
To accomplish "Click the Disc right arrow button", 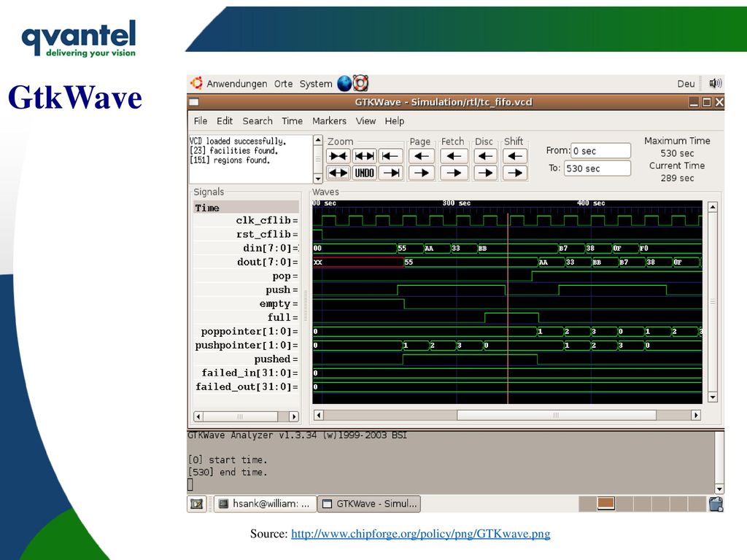I will 485,173.
